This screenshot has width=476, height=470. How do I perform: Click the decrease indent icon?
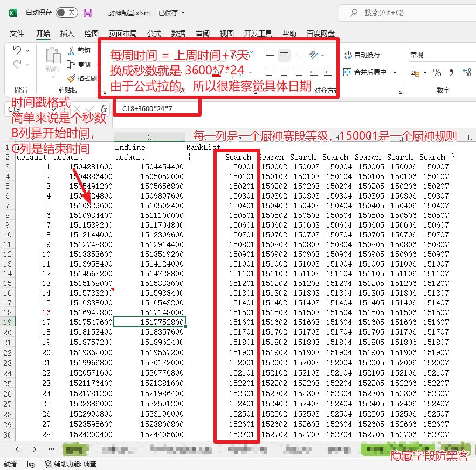point(314,72)
